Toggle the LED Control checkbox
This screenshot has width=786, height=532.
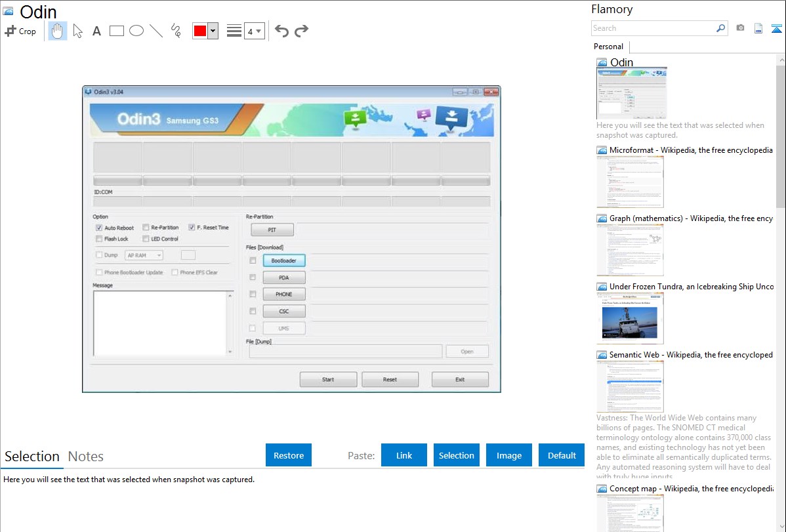coord(146,239)
